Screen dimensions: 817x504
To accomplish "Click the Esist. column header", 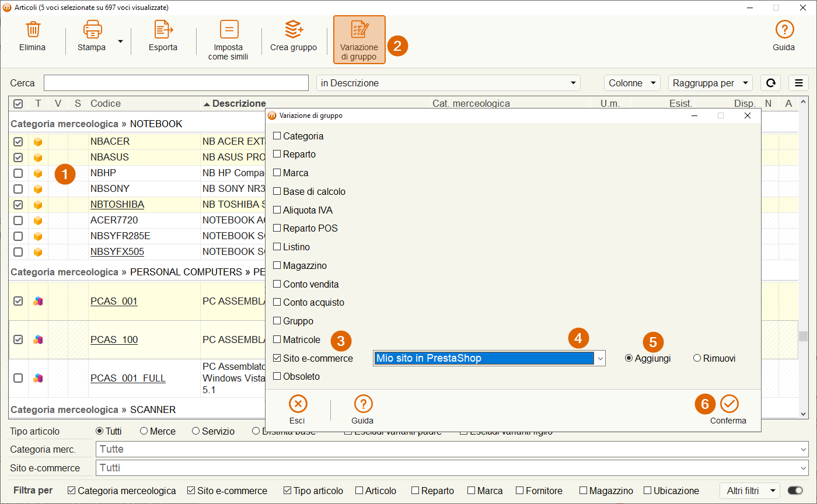I will point(680,103).
